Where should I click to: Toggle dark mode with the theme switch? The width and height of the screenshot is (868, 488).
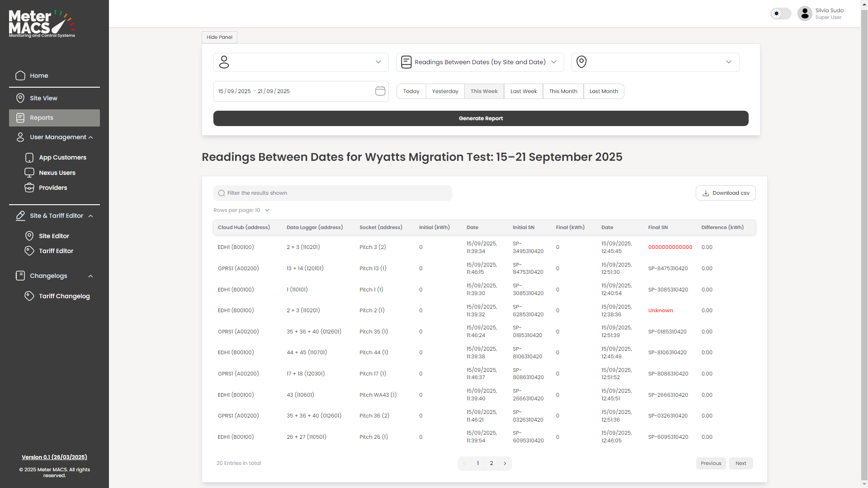click(x=781, y=14)
